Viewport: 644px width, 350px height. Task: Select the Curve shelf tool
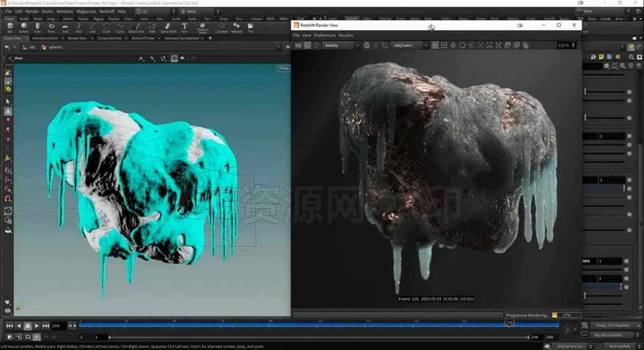pos(120,28)
